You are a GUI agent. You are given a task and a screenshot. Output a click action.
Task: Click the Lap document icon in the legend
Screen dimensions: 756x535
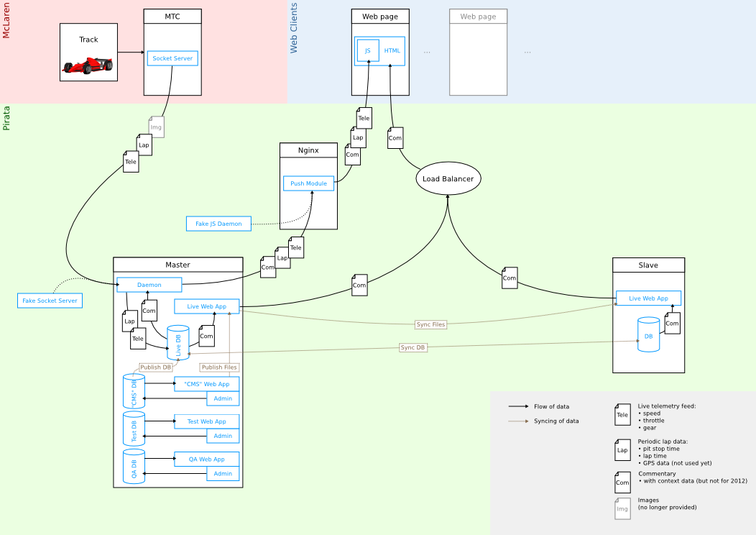(622, 450)
